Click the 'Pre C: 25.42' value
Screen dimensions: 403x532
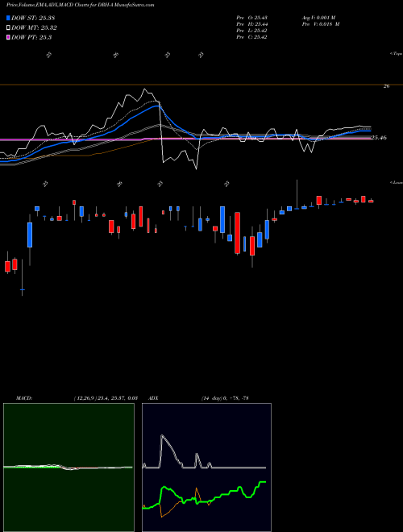[251, 37]
